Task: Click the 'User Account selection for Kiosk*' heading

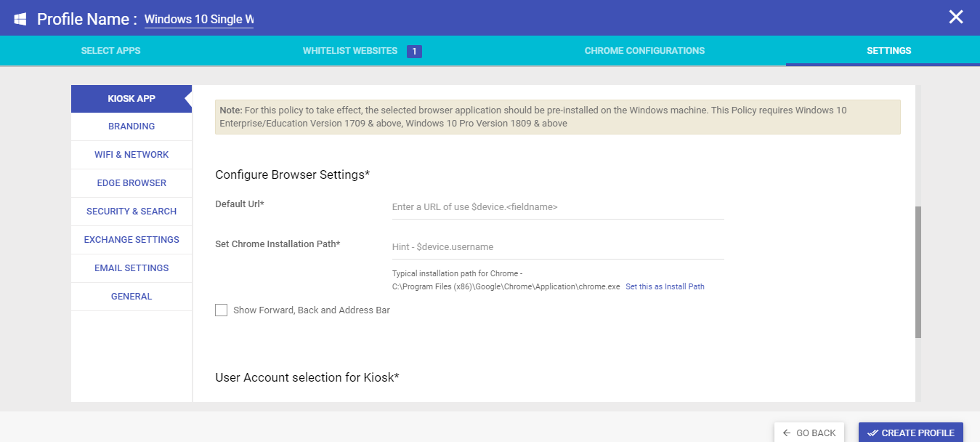Action: point(307,377)
